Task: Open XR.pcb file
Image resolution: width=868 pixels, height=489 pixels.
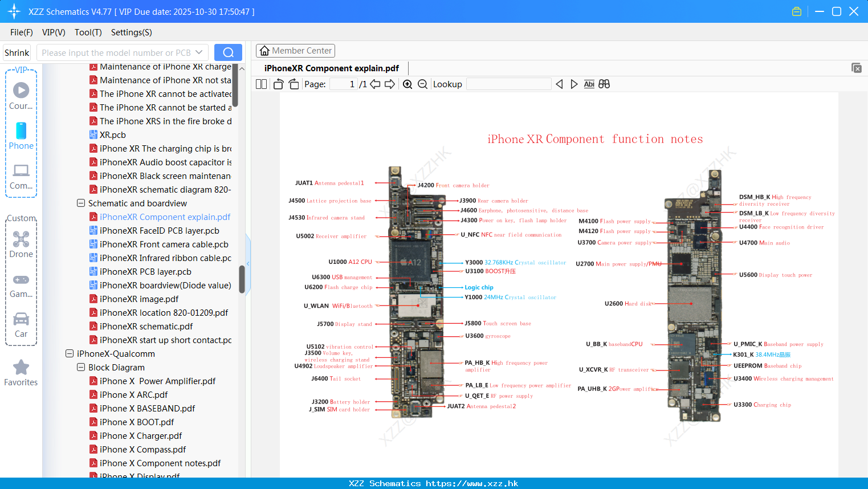Action: [x=113, y=135]
